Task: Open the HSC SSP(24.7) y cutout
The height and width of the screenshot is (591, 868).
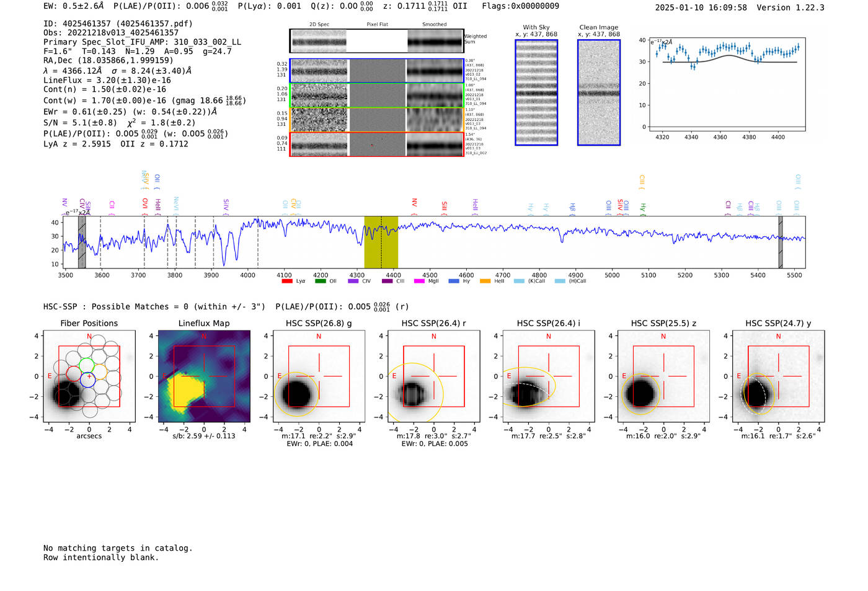Action: [x=778, y=376]
